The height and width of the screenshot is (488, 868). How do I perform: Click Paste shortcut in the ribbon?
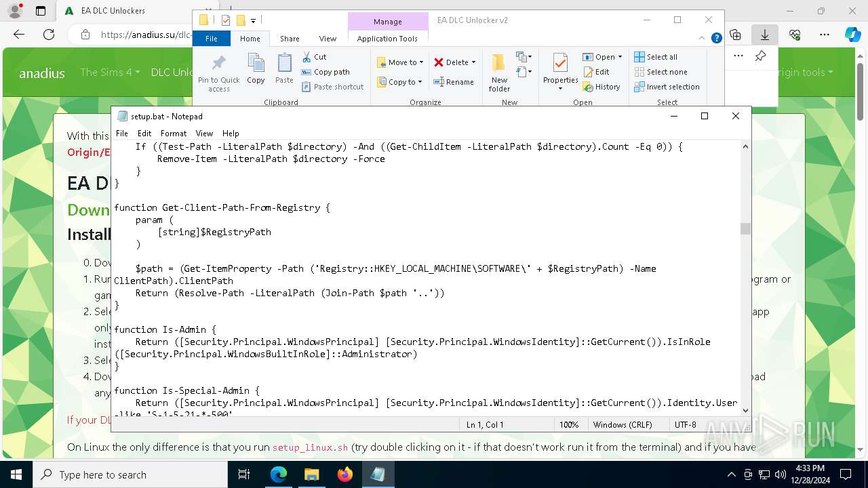coord(332,87)
